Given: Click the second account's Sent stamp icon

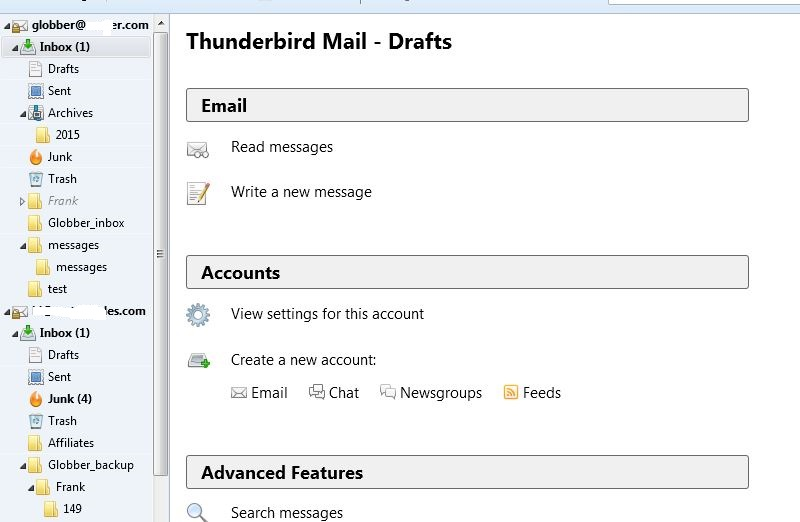Looking at the screenshot, I should point(36,377).
